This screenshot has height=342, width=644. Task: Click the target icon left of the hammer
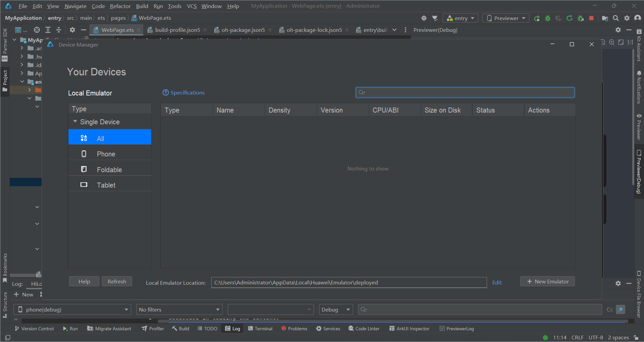424,18
